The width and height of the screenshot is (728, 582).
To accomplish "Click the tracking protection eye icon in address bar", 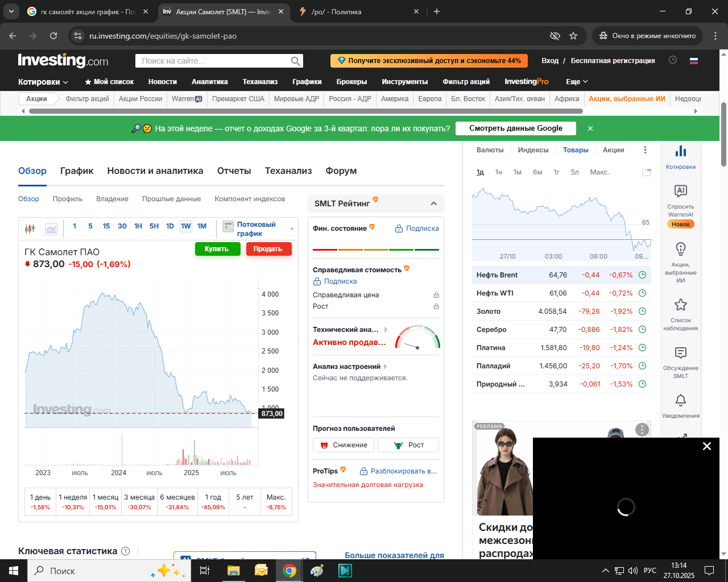I will pyautogui.click(x=555, y=36).
